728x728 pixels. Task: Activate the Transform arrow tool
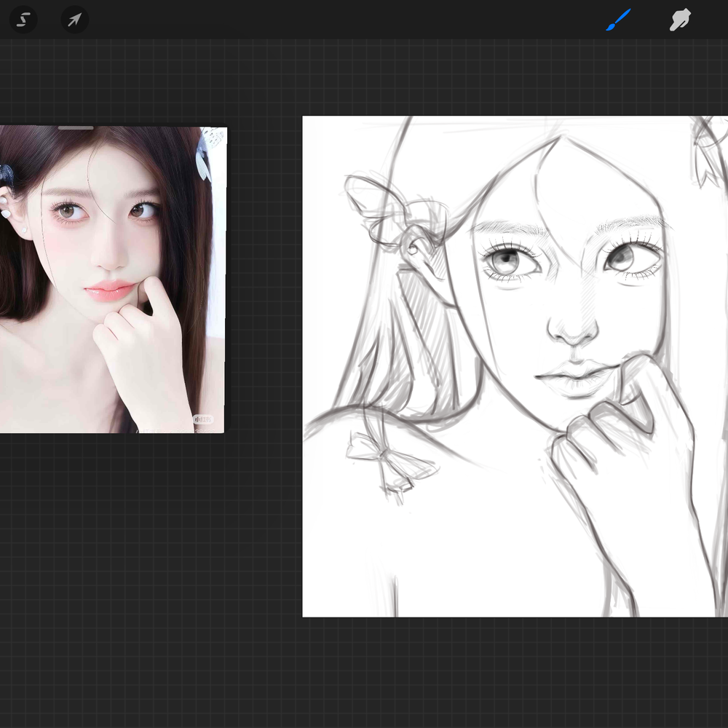click(x=75, y=20)
